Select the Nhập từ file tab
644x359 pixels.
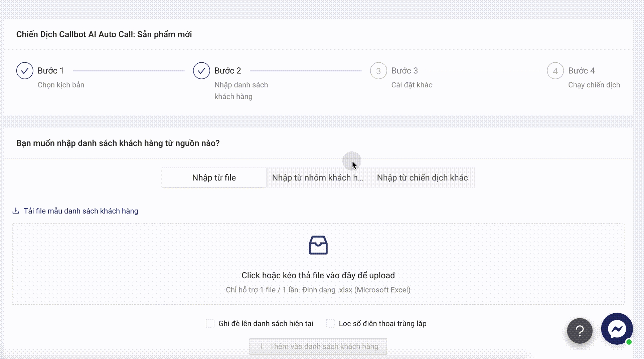click(x=214, y=178)
